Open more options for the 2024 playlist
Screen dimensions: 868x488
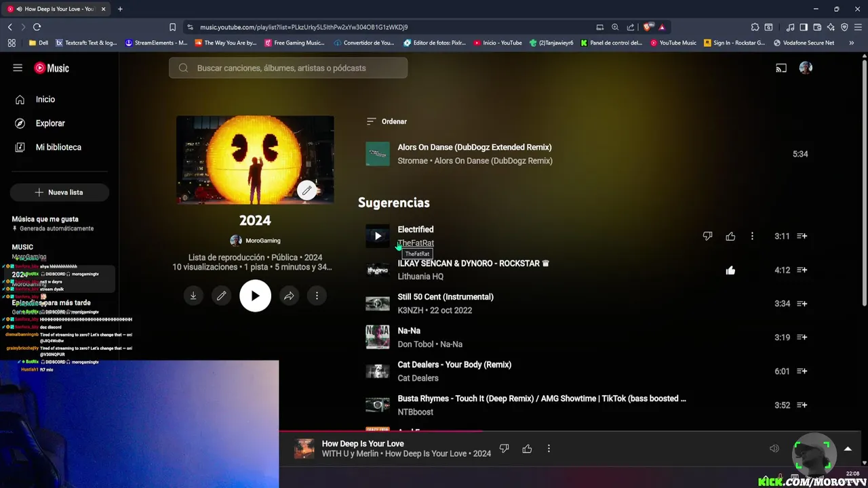tap(317, 296)
